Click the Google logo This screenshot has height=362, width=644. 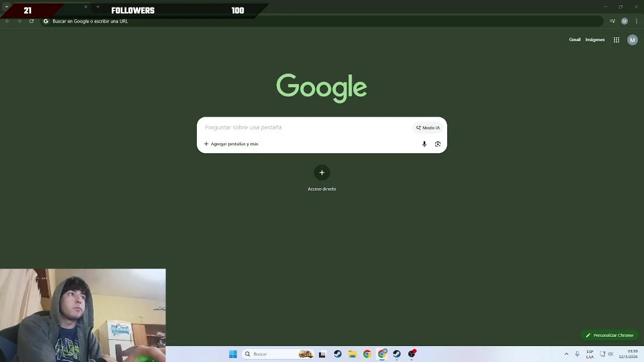pyautogui.click(x=321, y=88)
